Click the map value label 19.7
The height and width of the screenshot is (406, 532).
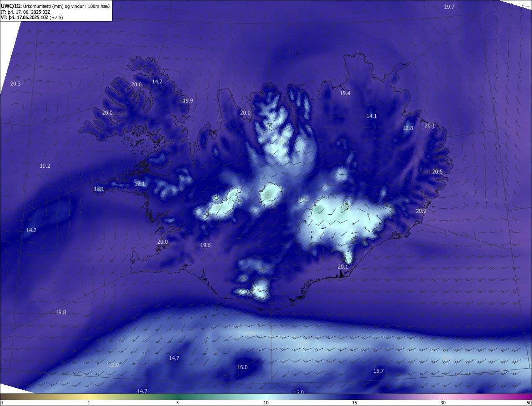coord(449,7)
